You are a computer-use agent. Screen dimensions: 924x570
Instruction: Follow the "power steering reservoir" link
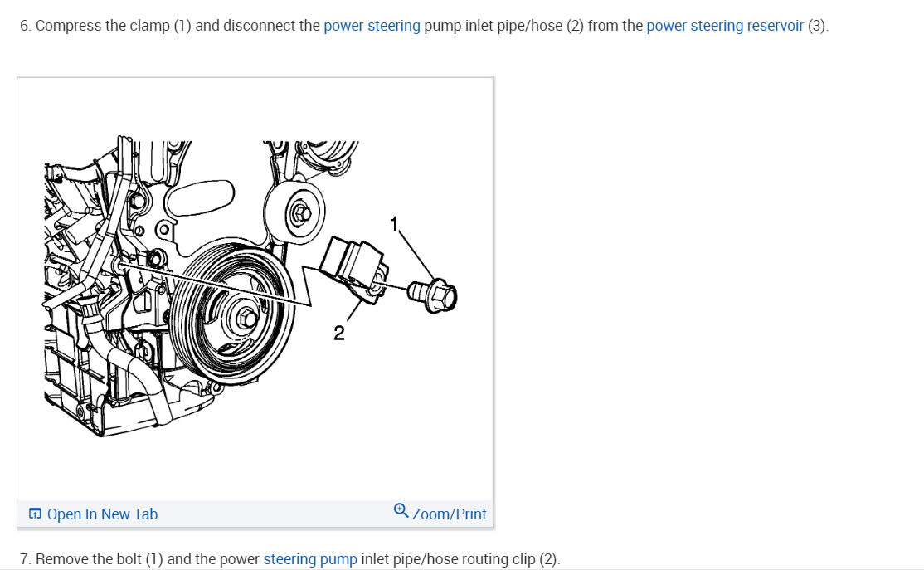(725, 26)
